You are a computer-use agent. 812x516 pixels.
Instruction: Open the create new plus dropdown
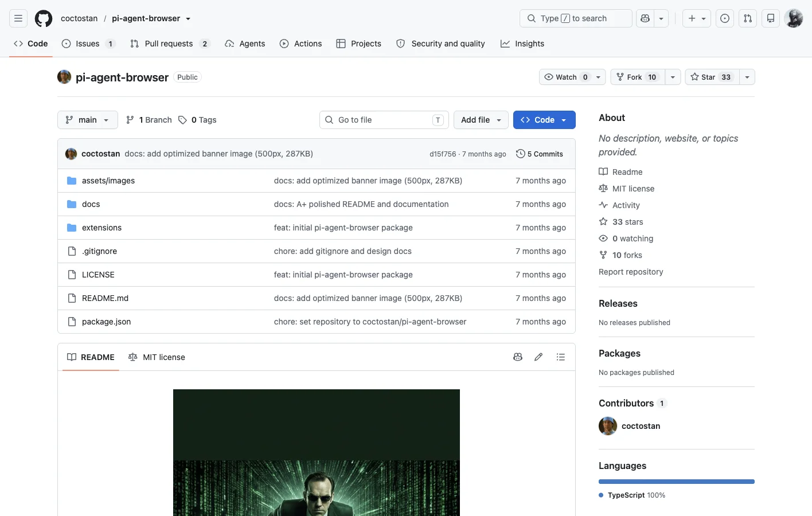click(x=697, y=18)
